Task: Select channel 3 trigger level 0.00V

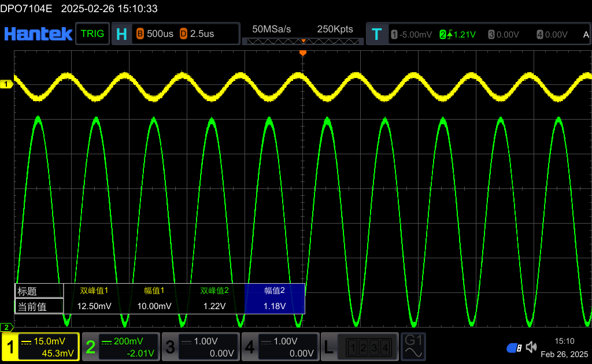Action: pyautogui.click(x=504, y=35)
